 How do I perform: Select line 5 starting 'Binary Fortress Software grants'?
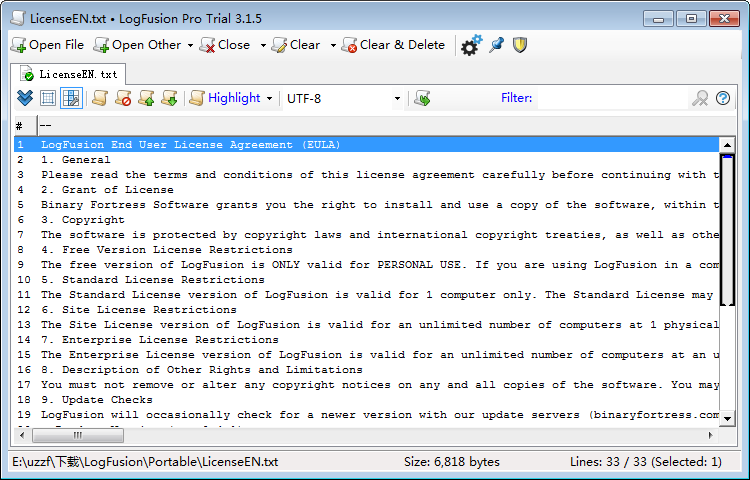pos(366,205)
